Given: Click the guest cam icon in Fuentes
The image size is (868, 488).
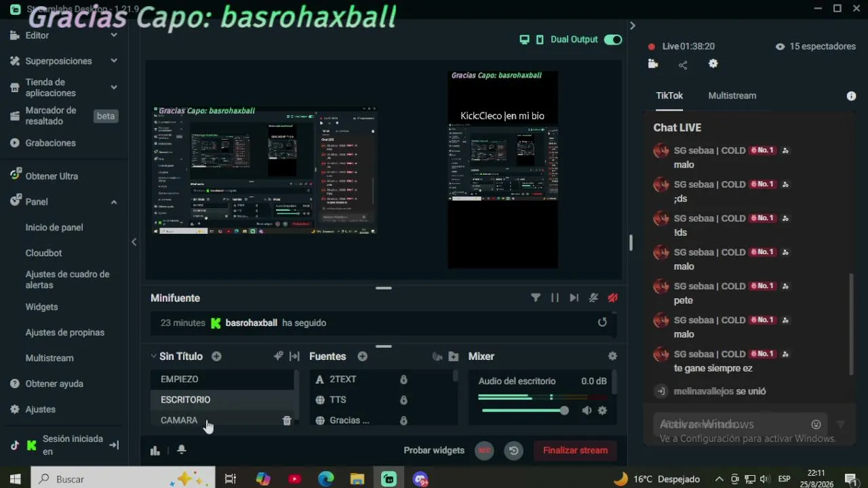Looking at the screenshot, I should (x=437, y=357).
